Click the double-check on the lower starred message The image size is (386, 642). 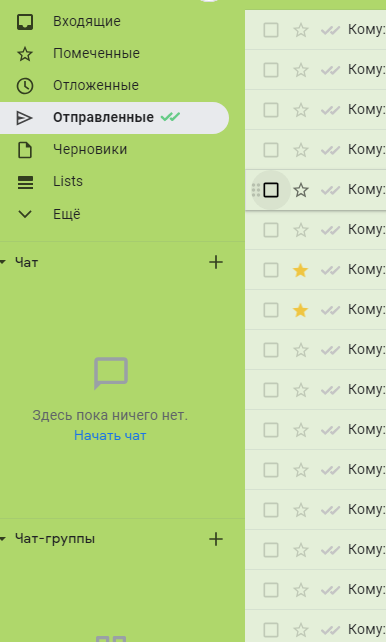(x=330, y=310)
